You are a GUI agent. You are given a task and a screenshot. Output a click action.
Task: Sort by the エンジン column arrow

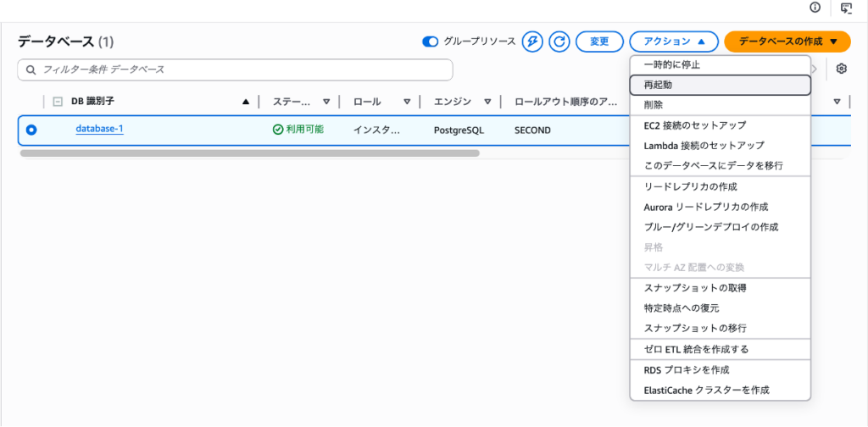point(487,102)
